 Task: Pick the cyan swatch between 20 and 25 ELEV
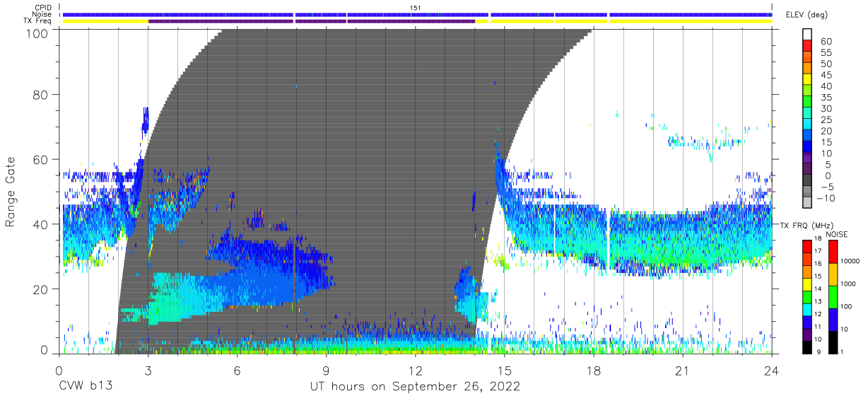809,125
